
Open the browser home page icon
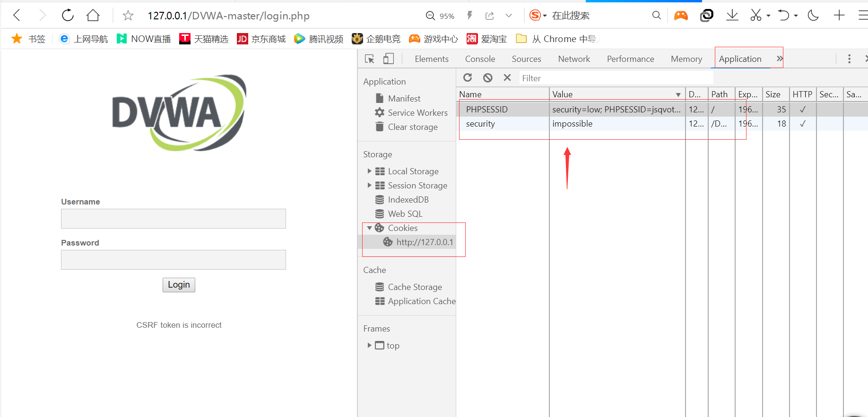[93, 16]
